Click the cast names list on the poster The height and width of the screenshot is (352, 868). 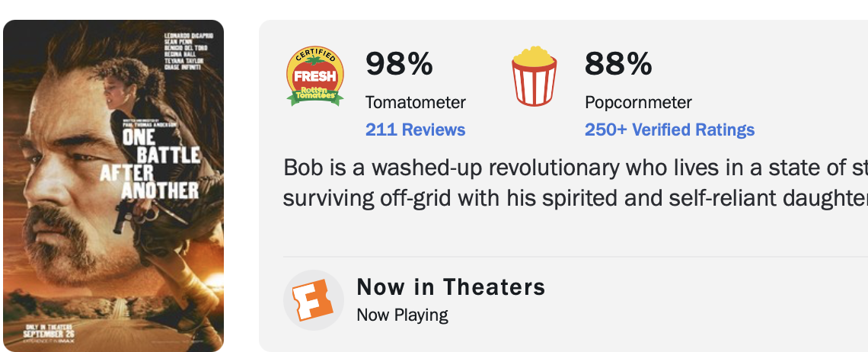pyautogui.click(x=182, y=51)
